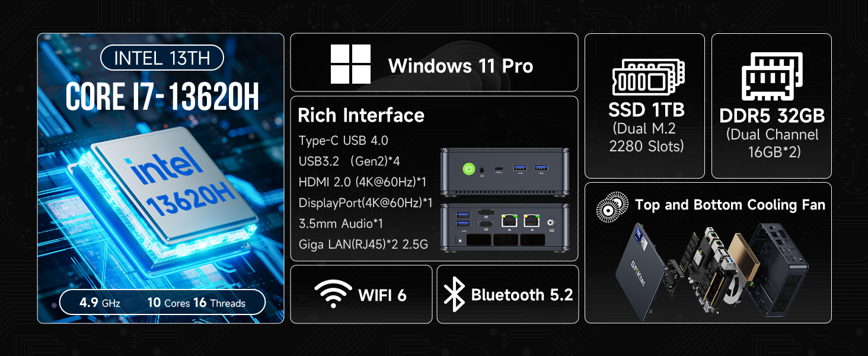
Task: Select the Bluetooth symbol icon
Action: coord(454,294)
